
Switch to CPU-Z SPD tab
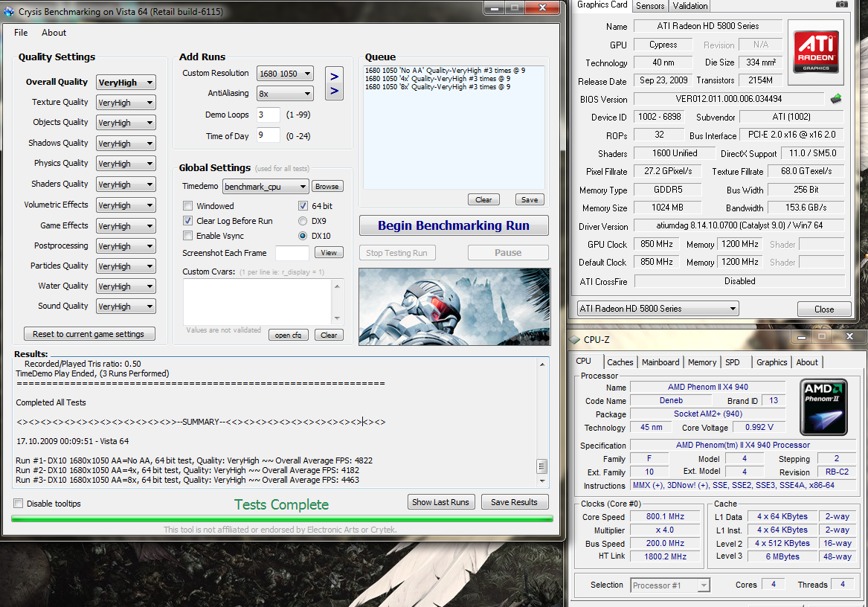(x=733, y=362)
